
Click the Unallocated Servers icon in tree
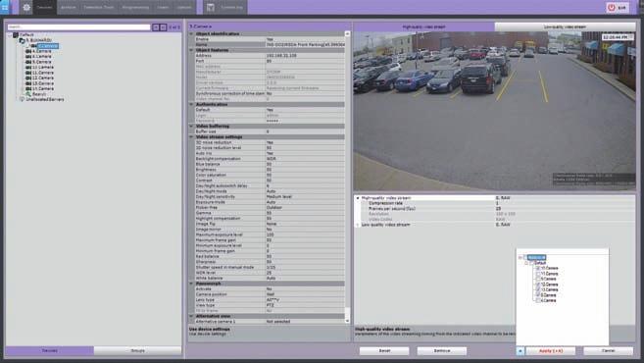(x=23, y=99)
